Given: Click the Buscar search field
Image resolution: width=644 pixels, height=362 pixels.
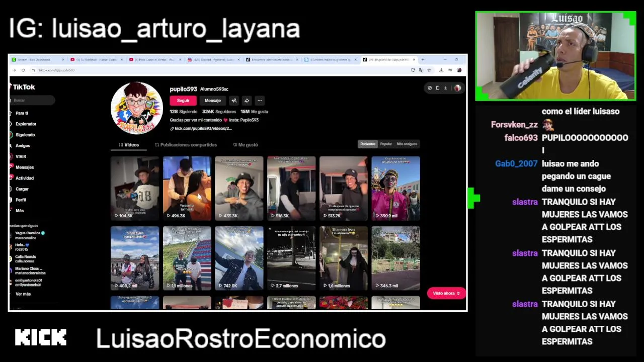Looking at the screenshot, I should pos(32,101).
